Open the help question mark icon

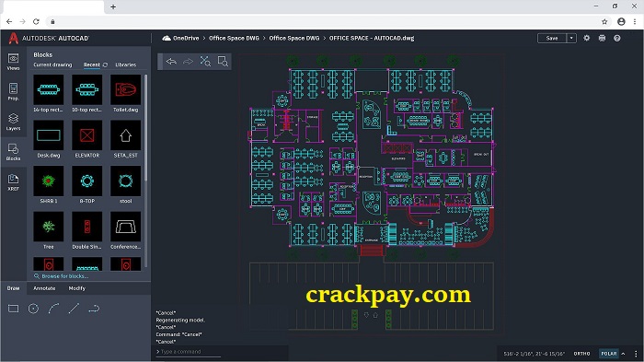617,38
